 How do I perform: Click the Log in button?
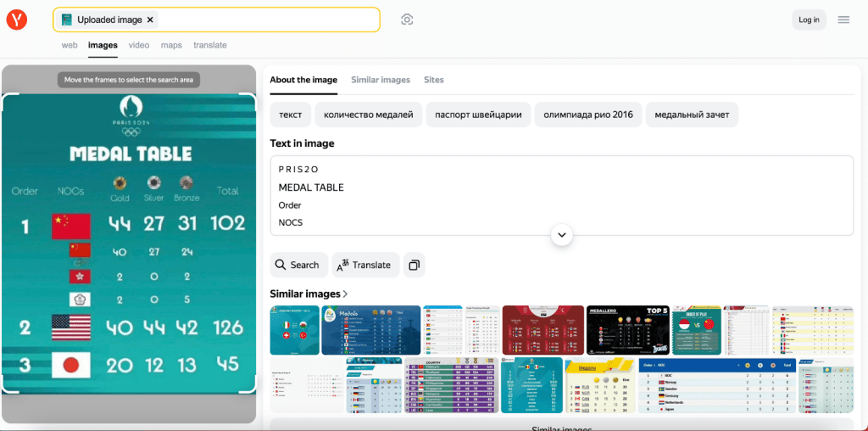[x=809, y=20]
